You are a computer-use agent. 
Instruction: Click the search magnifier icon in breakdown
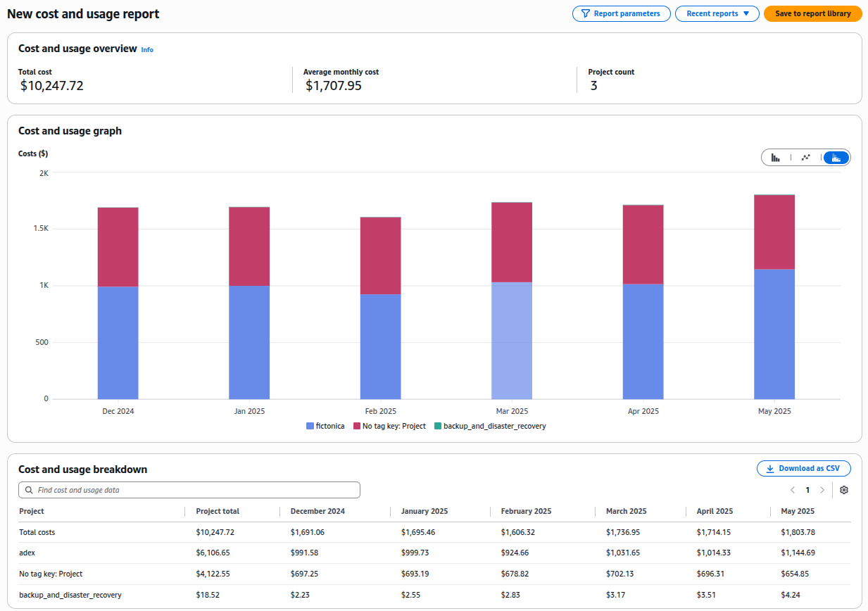[x=29, y=490]
